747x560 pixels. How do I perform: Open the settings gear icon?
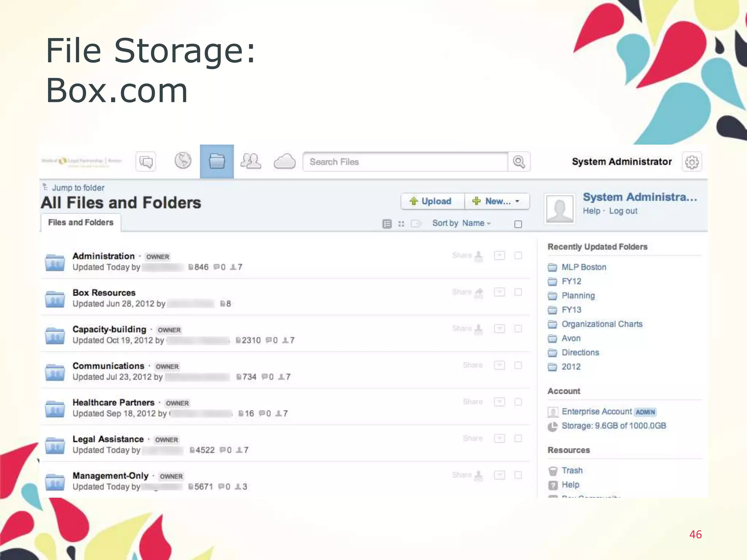coord(692,162)
